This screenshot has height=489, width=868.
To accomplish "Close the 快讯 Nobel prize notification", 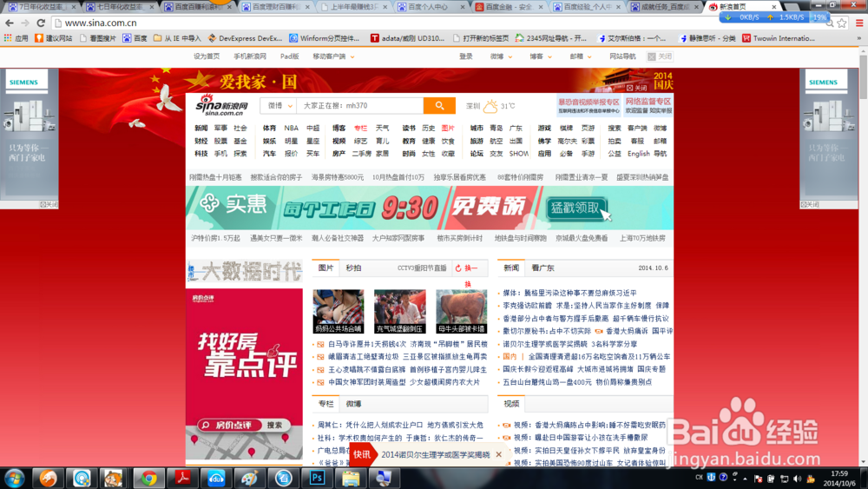I will click(x=499, y=454).
